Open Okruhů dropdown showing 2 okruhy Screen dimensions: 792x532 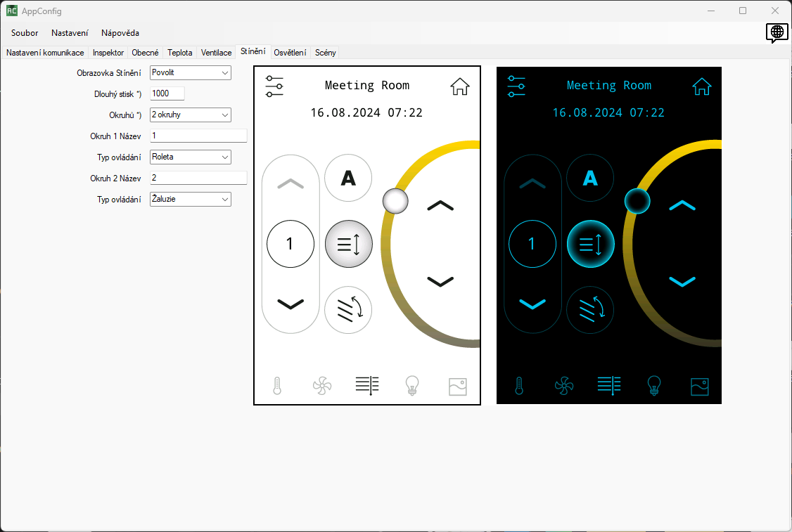[x=191, y=115]
